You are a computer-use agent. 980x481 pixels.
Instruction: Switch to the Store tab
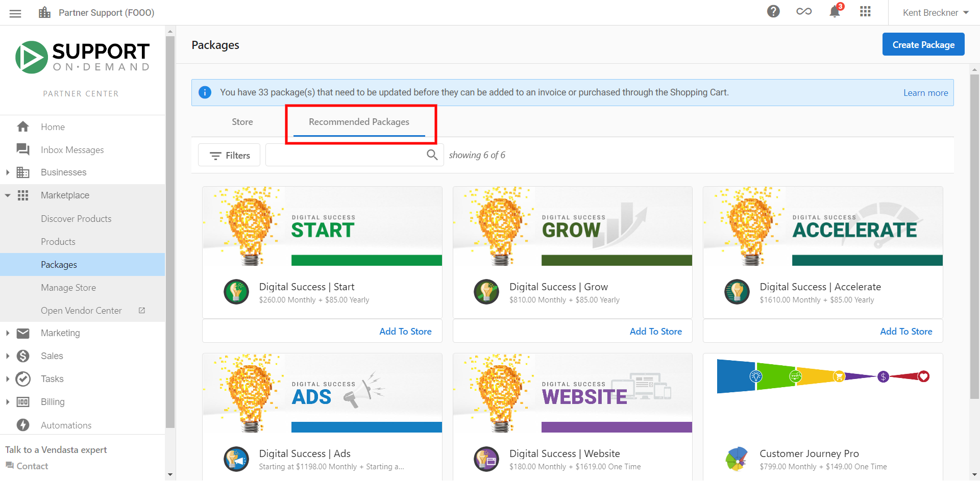[242, 122]
